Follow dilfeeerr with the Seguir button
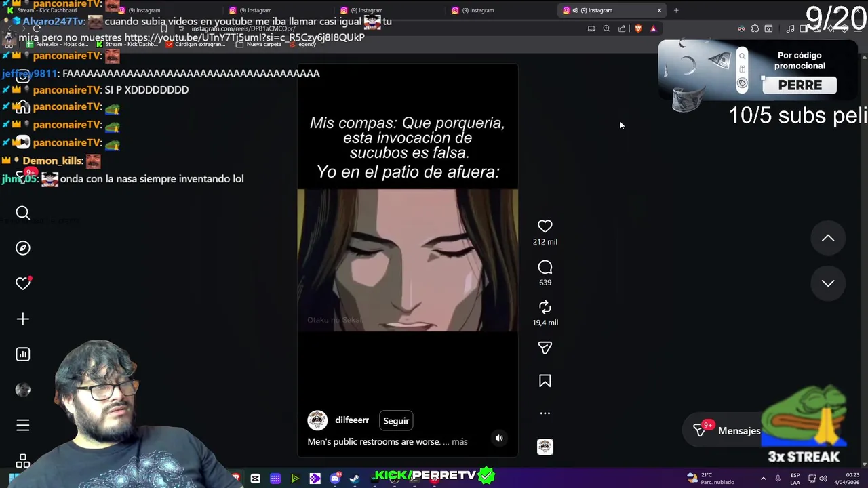Image resolution: width=868 pixels, height=488 pixels. click(396, 420)
